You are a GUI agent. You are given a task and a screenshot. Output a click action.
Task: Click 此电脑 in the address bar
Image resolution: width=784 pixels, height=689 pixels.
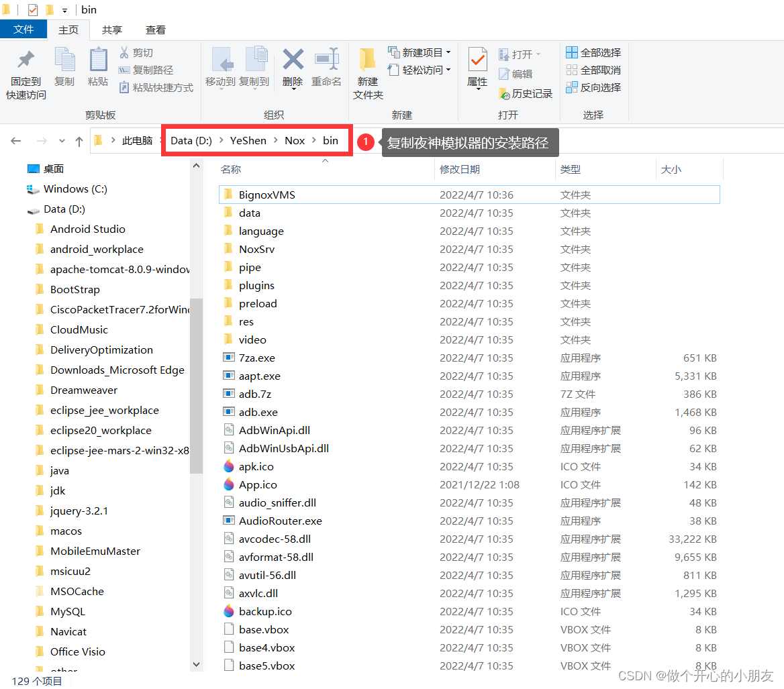click(137, 140)
